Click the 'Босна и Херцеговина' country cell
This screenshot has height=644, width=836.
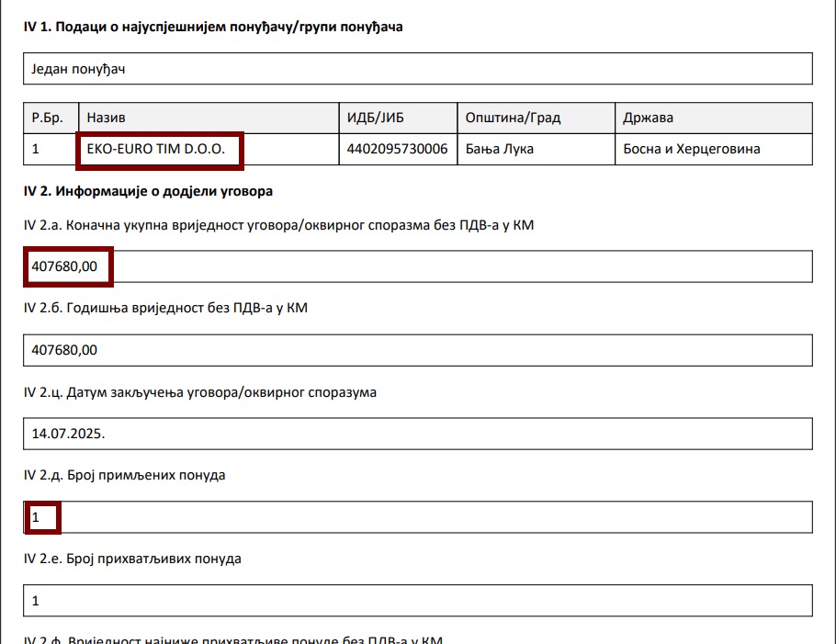[x=713, y=149]
